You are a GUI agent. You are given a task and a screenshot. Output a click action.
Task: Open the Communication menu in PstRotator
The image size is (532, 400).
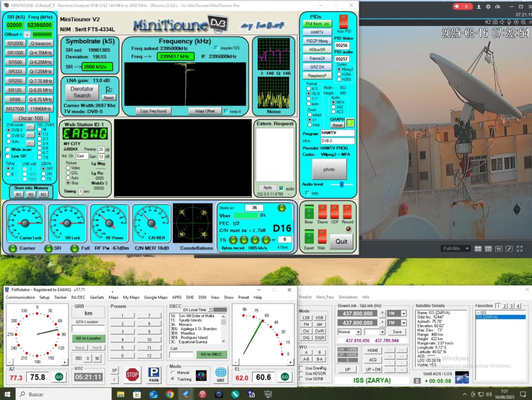[x=20, y=298]
